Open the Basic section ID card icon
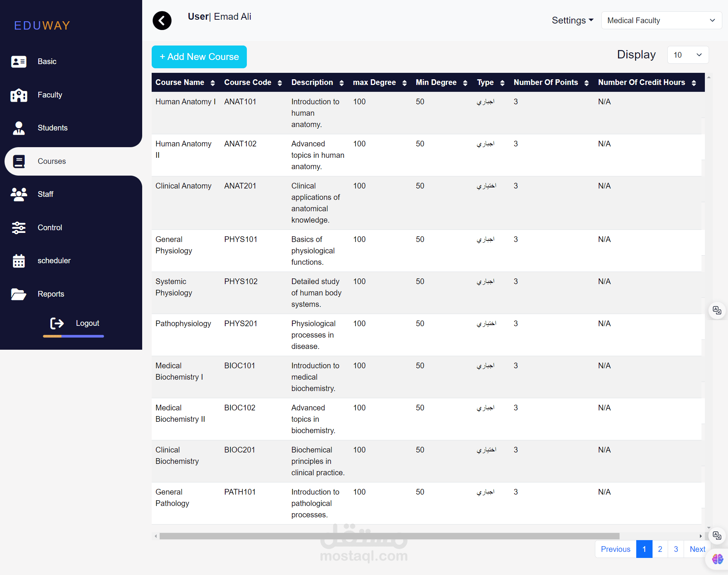728x575 pixels. point(19,61)
